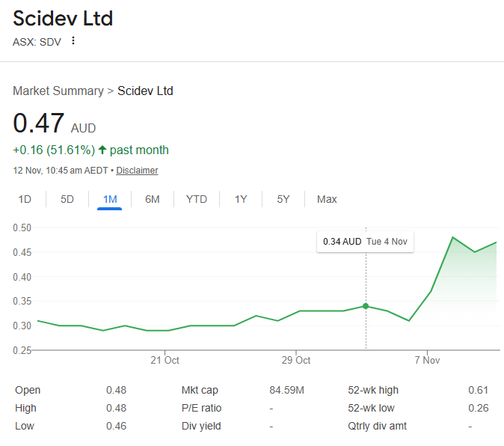
Task: Click the Scidev Ltd page title
Action: point(63,18)
